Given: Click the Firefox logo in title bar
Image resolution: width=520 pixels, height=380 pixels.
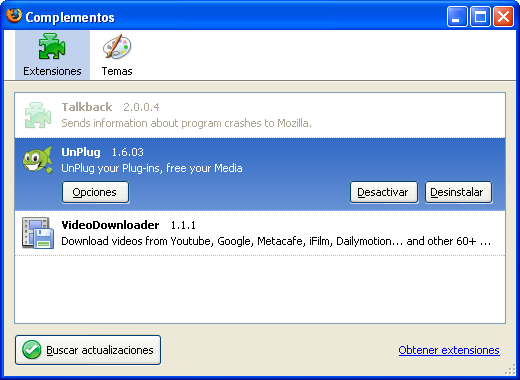Looking at the screenshot, I should coord(14,15).
